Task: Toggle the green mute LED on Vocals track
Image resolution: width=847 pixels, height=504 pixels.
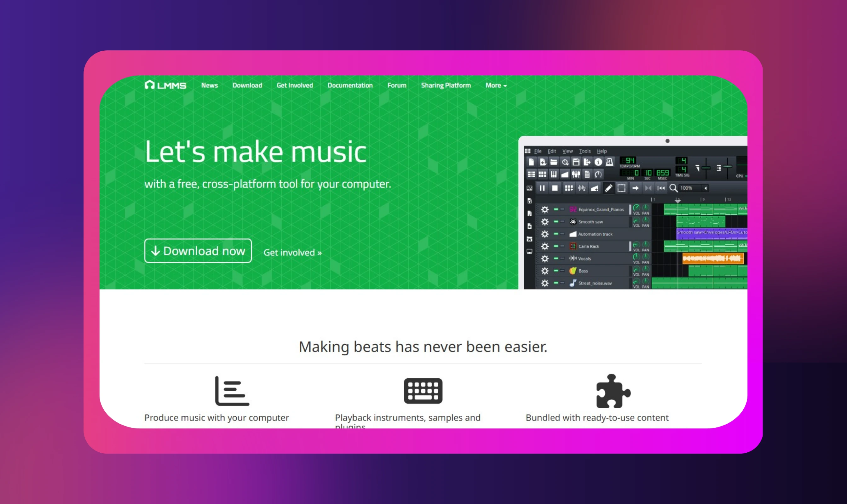Action: pyautogui.click(x=556, y=258)
